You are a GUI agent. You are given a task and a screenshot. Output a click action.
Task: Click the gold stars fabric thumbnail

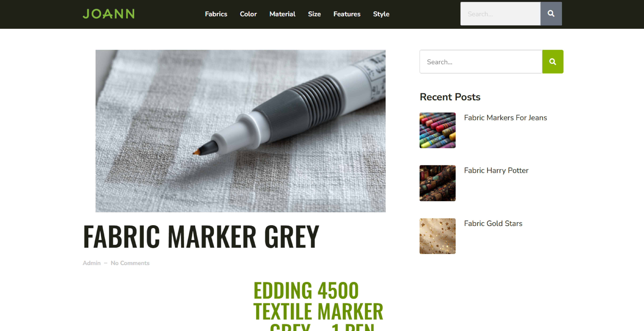click(438, 236)
